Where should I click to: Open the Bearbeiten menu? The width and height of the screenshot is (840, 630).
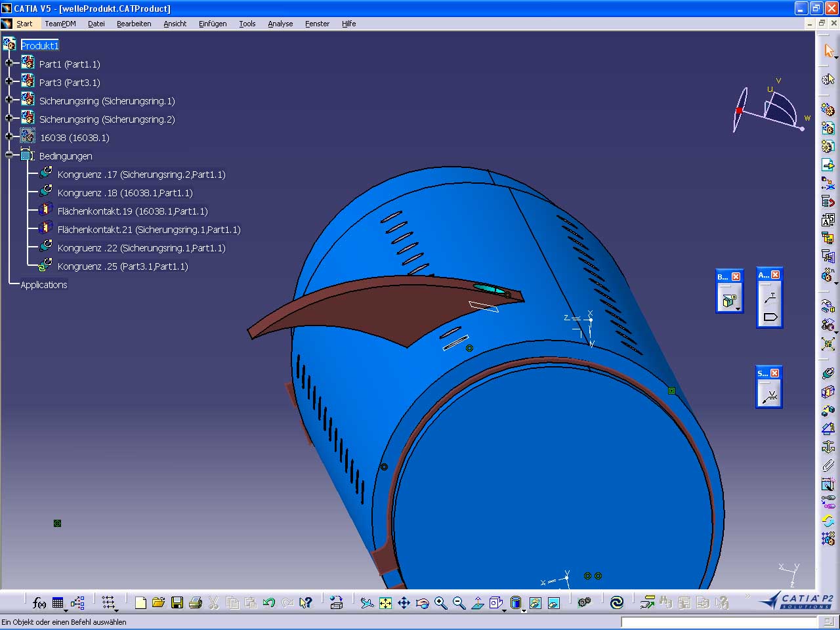134,24
